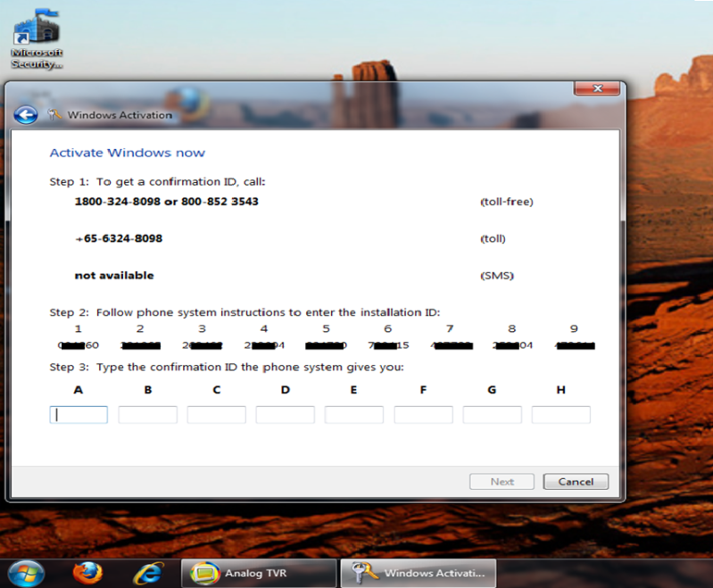This screenshot has width=713, height=588.
Task: Click the Step 3 instruction text
Action: click(227, 367)
